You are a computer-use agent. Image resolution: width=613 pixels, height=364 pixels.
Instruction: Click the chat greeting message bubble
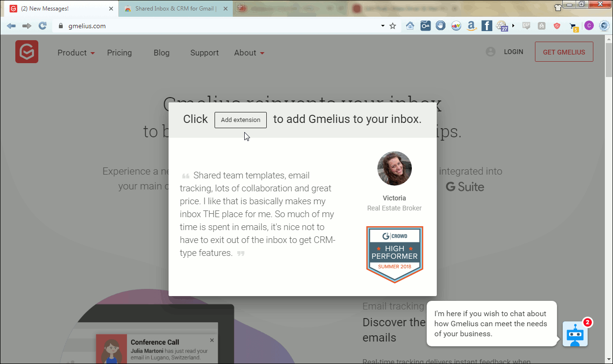click(491, 324)
